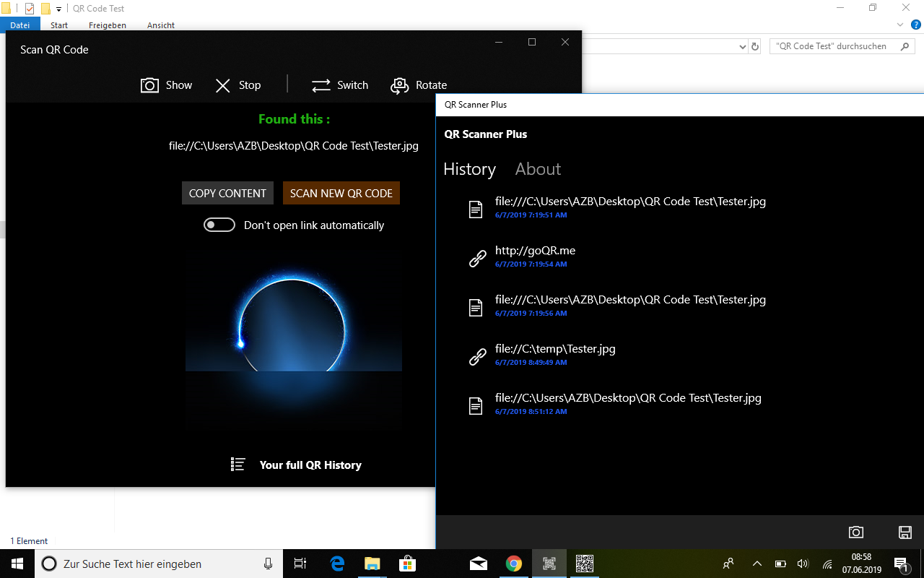Select Scan QR Code app in taskbar
The image size is (924, 578).
(549, 564)
